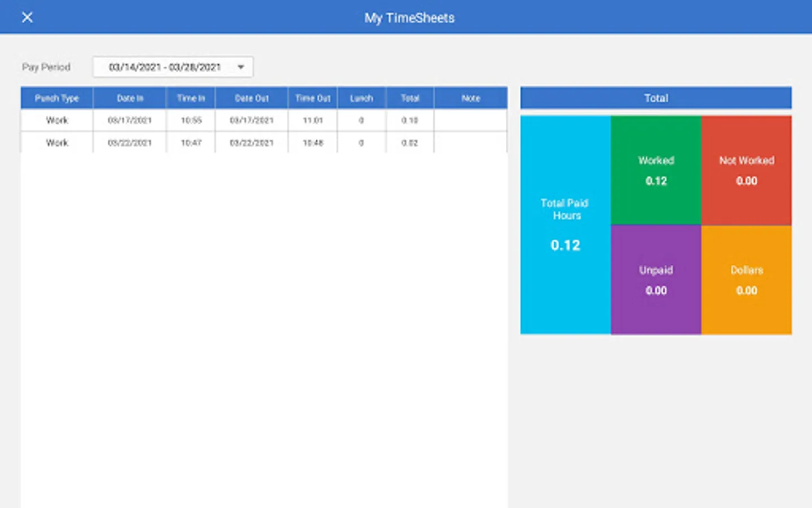812x508 pixels.
Task: Click the dropdown arrow beside the date range
Action: click(241, 67)
